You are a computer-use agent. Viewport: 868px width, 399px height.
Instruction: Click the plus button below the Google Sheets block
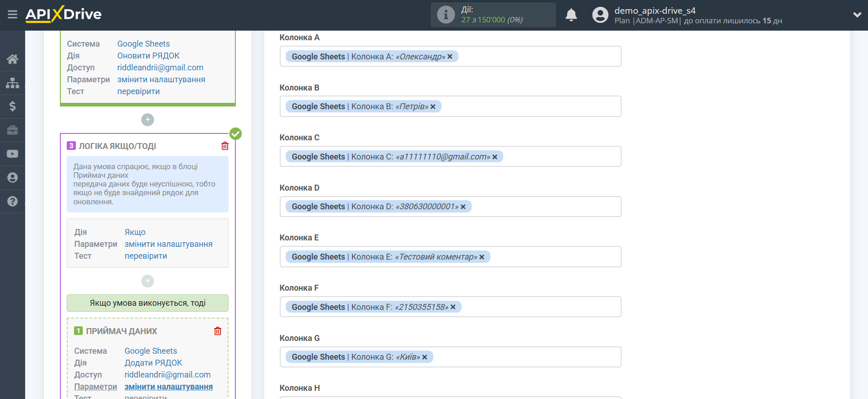pyautogui.click(x=148, y=120)
